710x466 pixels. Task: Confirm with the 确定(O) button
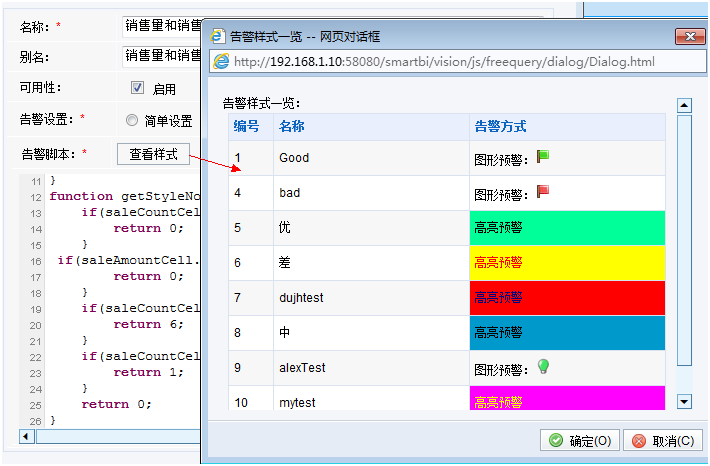point(580,441)
